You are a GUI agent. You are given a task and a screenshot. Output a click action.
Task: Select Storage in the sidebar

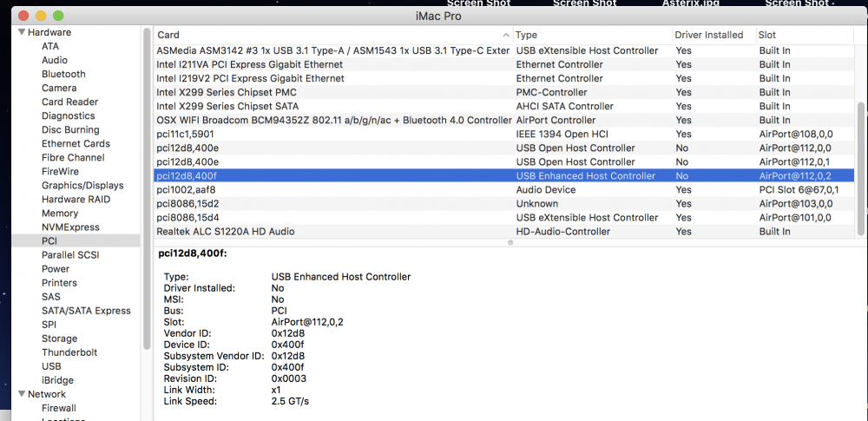tap(59, 339)
